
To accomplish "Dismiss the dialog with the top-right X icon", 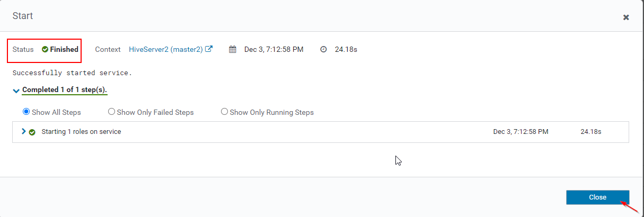I will click(626, 17).
